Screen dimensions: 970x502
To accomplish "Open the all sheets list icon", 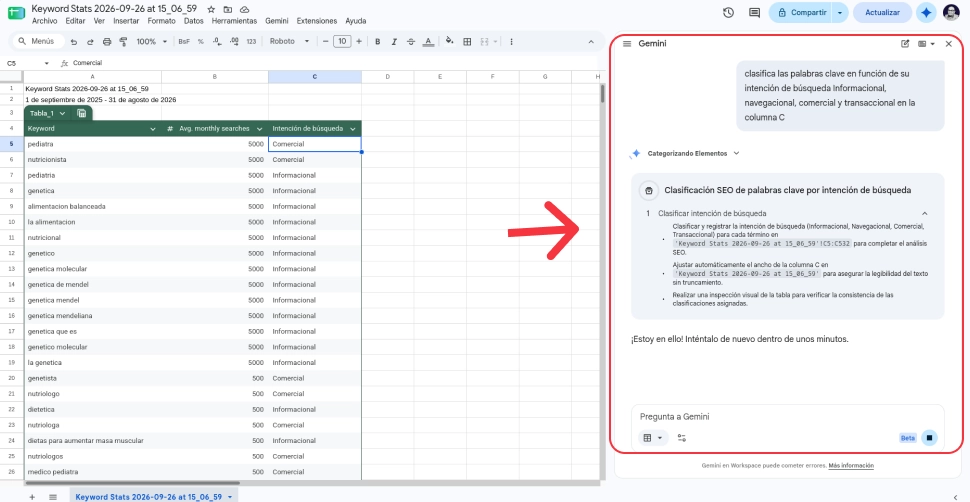I will pyautogui.click(x=53, y=497).
